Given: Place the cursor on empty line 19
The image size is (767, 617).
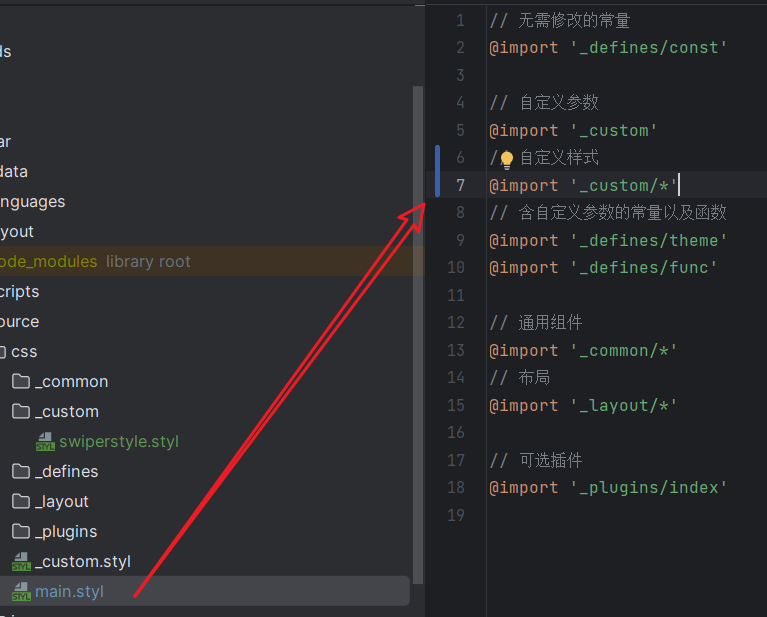Looking at the screenshot, I should click(x=600, y=516).
